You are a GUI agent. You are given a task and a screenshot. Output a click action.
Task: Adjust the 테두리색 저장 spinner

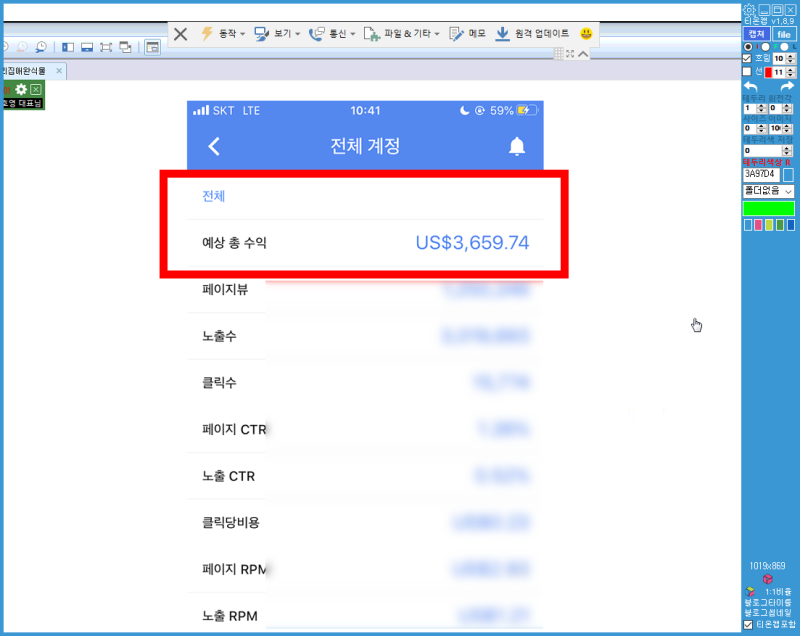tap(767, 150)
